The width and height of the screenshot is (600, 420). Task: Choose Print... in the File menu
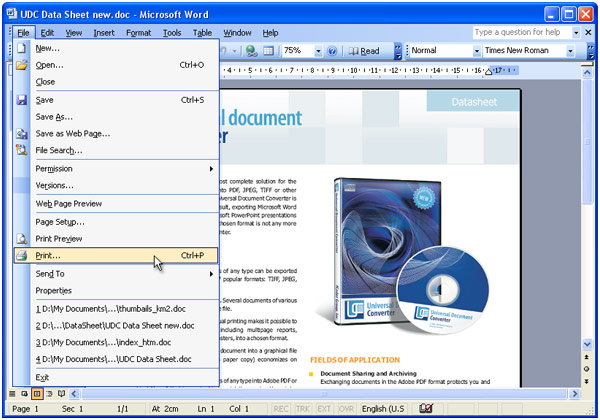(x=116, y=255)
